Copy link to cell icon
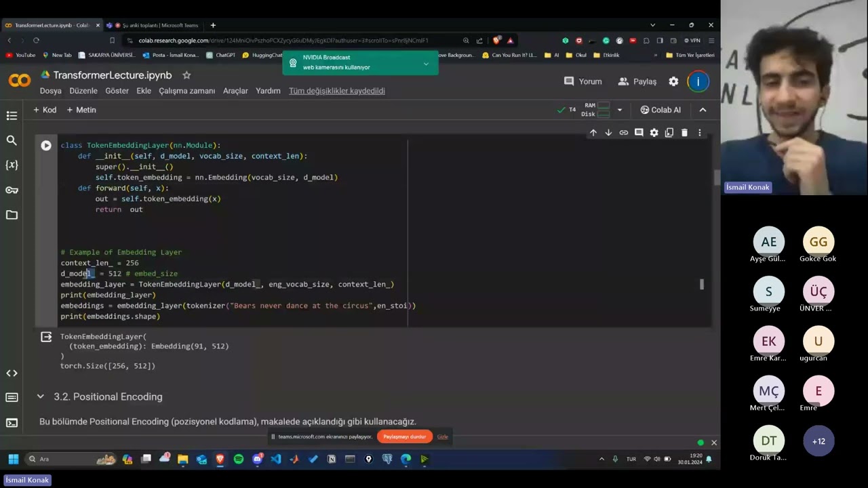Screen dimensions: 868x488 coord(623,133)
